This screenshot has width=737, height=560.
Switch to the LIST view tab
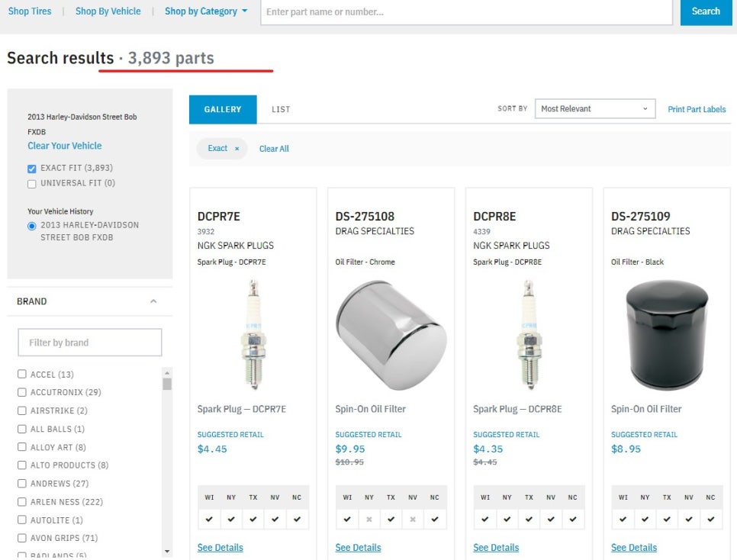point(281,110)
